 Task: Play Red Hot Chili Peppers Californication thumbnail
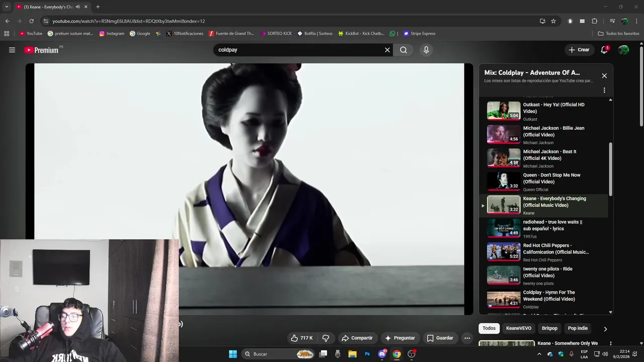tap(504, 251)
